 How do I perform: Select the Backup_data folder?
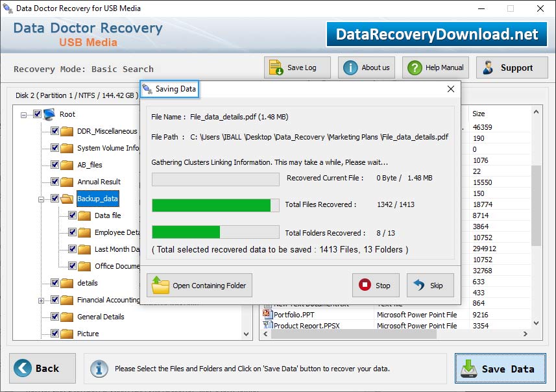(97, 199)
